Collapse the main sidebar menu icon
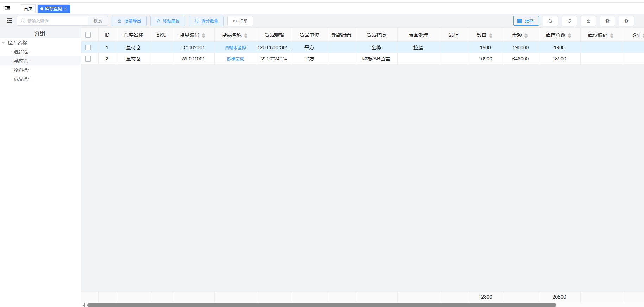This screenshot has height=307, width=644. [x=7, y=8]
